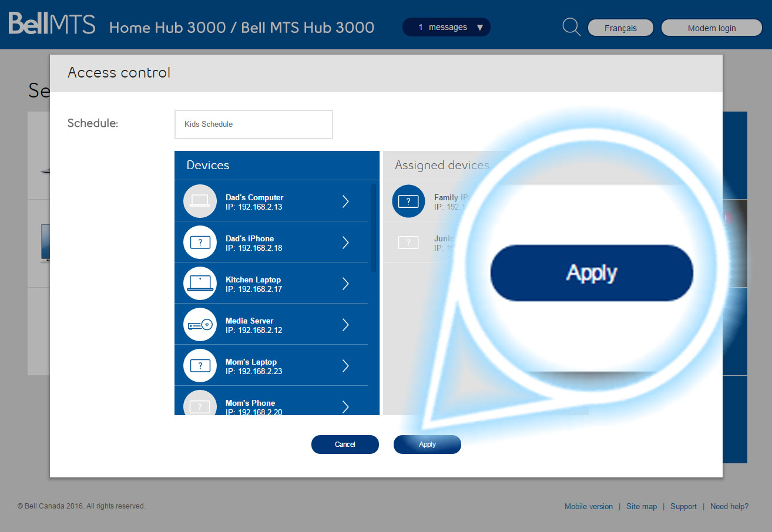Switch language to Français

[x=620, y=28]
